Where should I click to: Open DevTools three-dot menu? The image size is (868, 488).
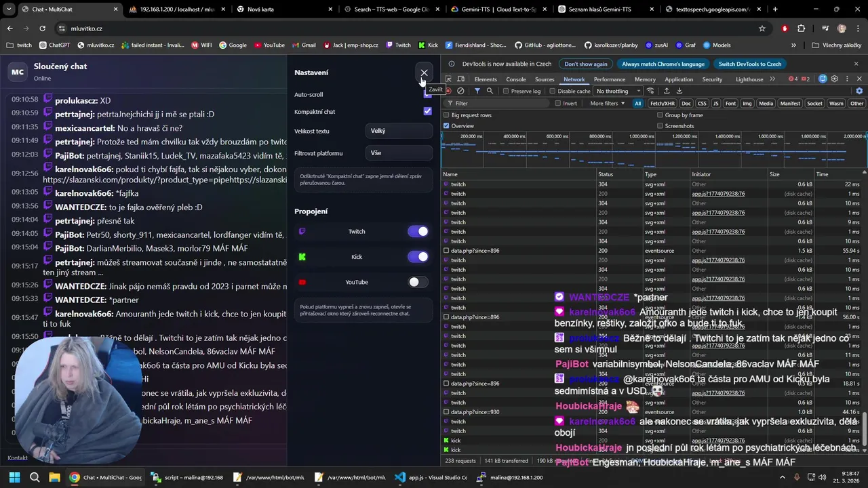coord(846,79)
